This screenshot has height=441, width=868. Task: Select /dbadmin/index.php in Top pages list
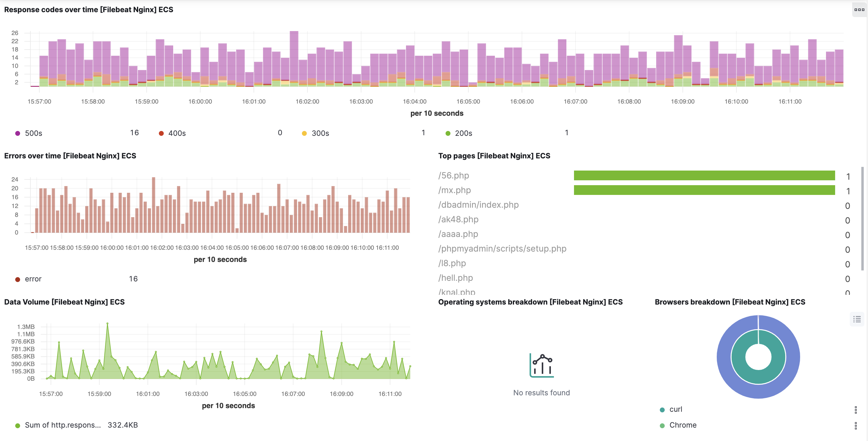click(x=478, y=205)
